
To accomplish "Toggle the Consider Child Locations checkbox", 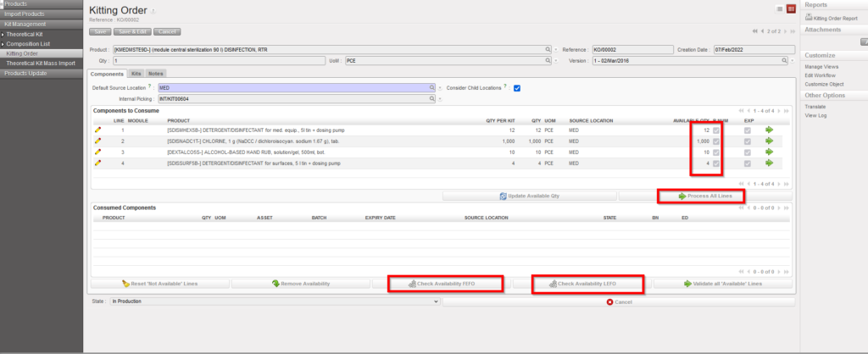I will 516,88.
